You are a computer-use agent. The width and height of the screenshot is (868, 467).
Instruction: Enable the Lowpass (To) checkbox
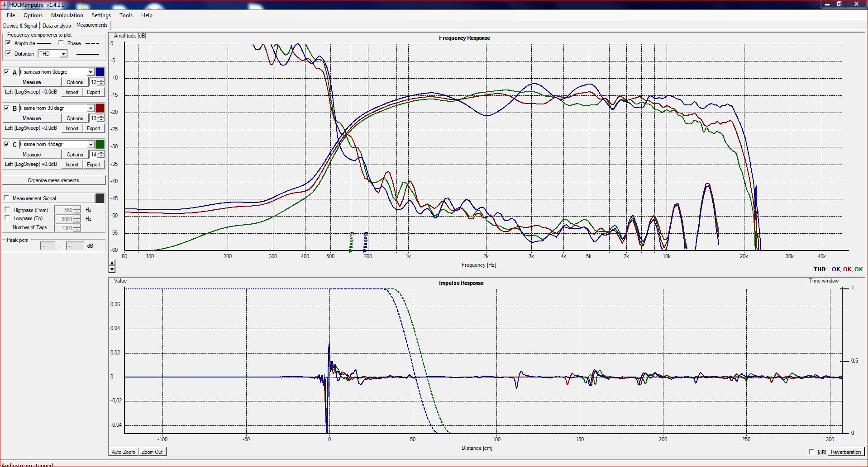click(x=7, y=218)
